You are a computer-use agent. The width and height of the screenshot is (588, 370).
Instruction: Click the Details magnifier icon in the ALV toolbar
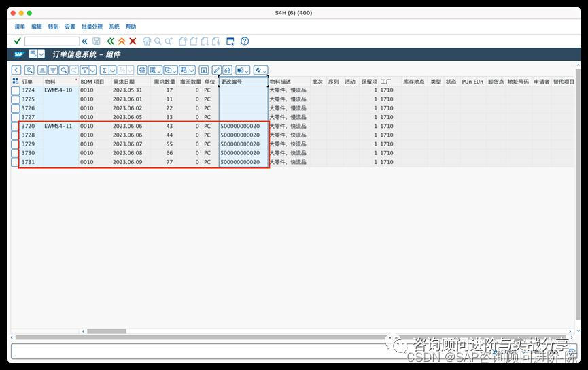29,70
